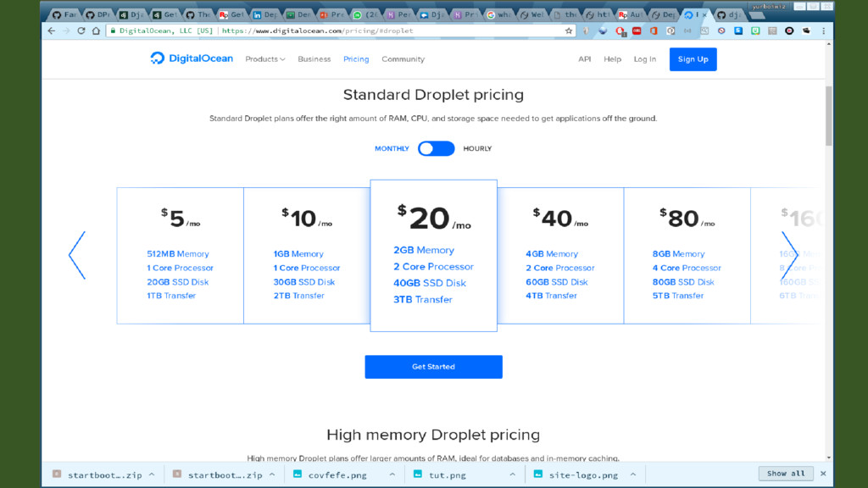
Task: Click the Sign Up button
Action: (x=693, y=59)
